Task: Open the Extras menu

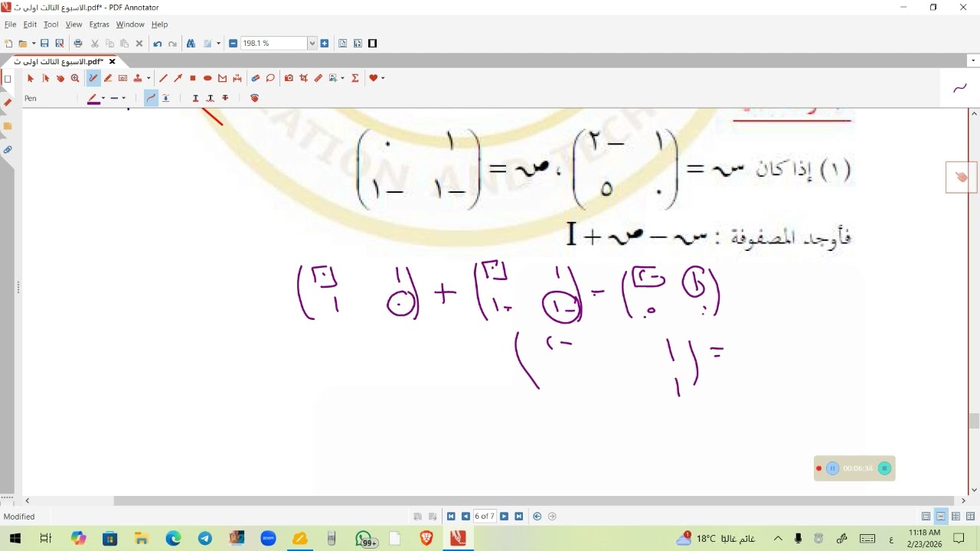Action: pyautogui.click(x=99, y=24)
